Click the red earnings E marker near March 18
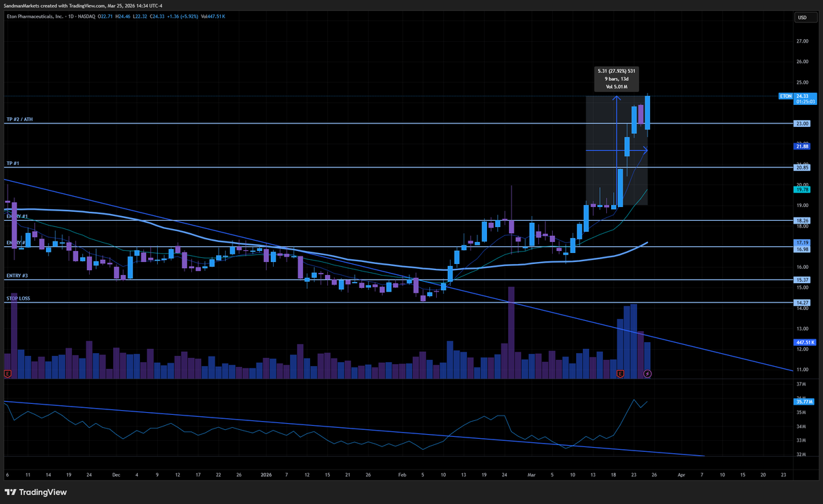Viewport: 823px width, 504px height. pos(621,373)
